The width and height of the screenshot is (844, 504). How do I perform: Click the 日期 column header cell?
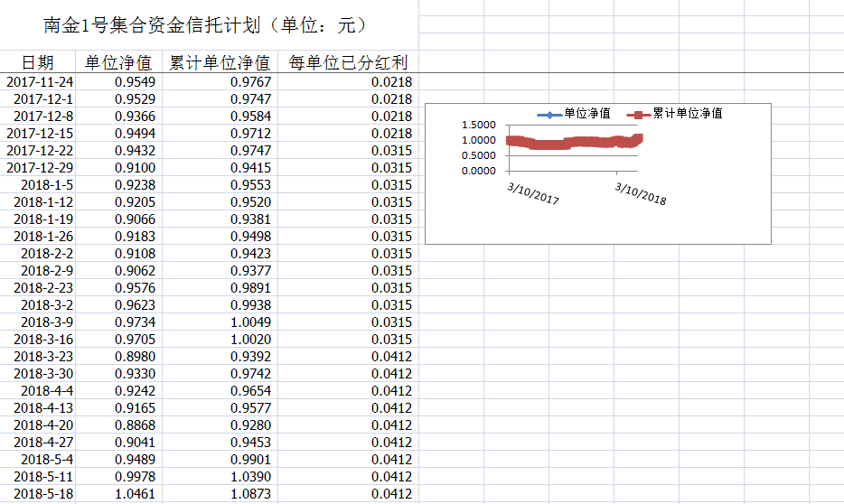pos(37,62)
